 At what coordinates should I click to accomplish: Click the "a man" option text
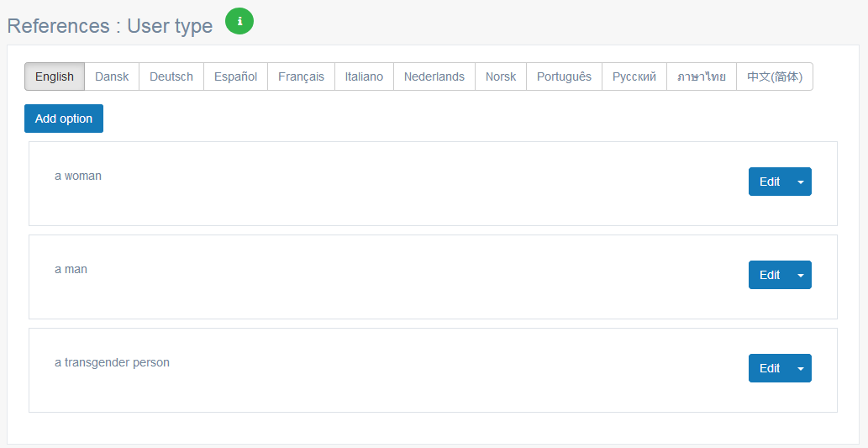71,269
